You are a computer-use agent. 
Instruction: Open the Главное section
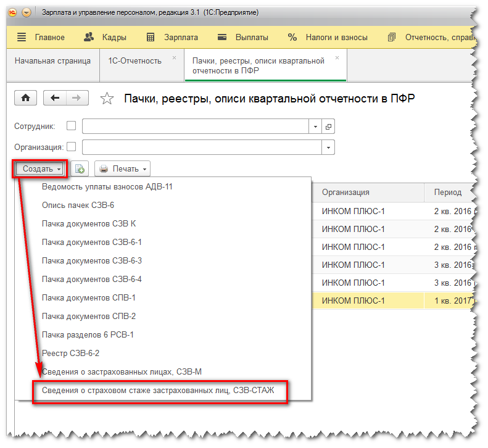[x=50, y=38]
